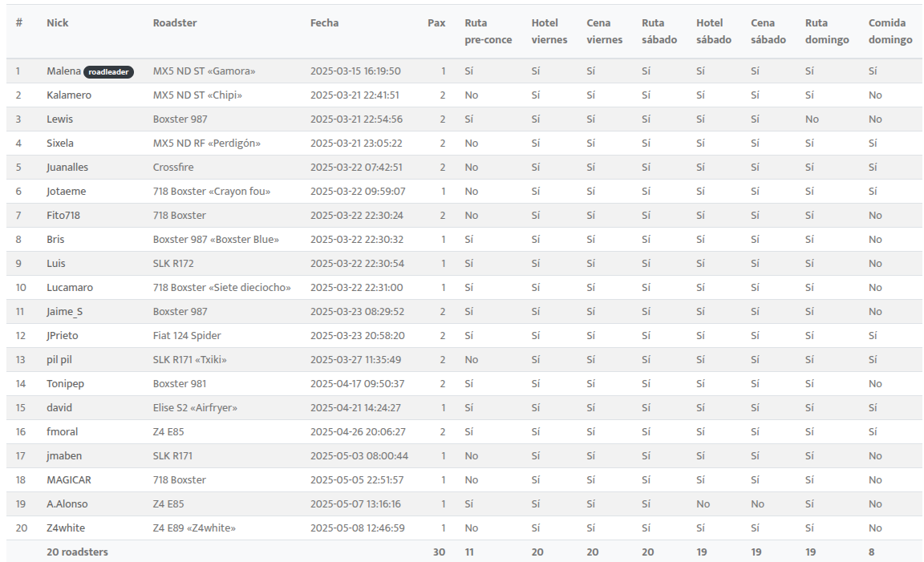Click roadster Boxster 987 «Boxster Blue»

[217, 240]
